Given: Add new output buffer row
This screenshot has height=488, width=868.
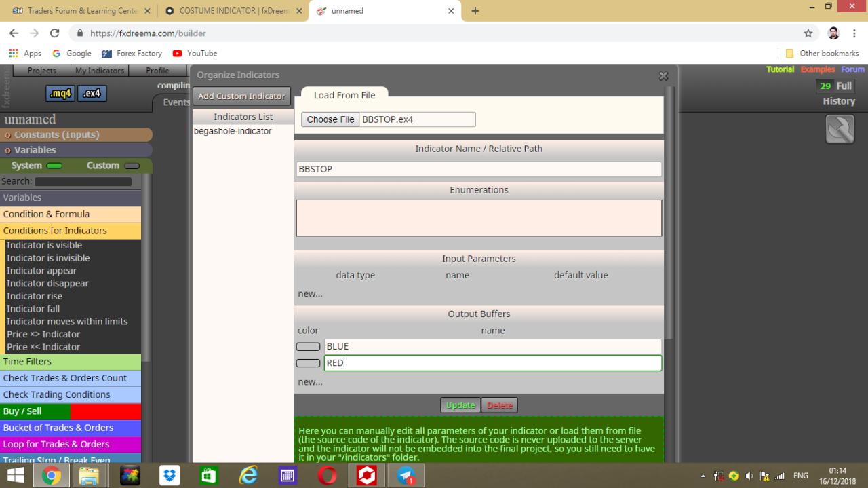Looking at the screenshot, I should [x=310, y=382].
